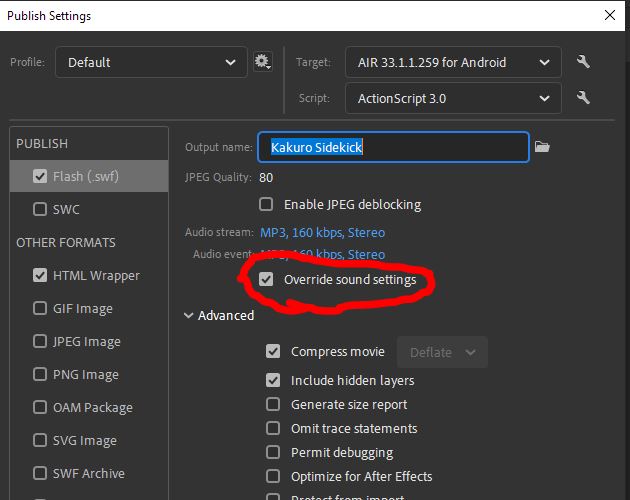
Task: Select the OAM Package list entry
Action: [x=89, y=407]
